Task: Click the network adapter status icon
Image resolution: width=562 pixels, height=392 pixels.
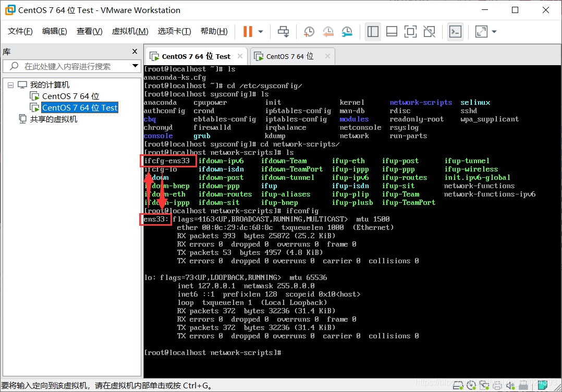Action: 484,386
